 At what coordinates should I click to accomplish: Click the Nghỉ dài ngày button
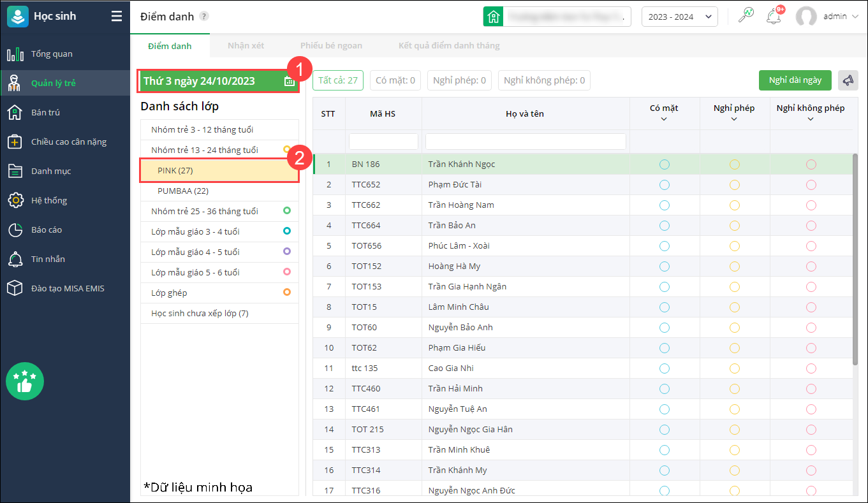pyautogui.click(x=795, y=80)
